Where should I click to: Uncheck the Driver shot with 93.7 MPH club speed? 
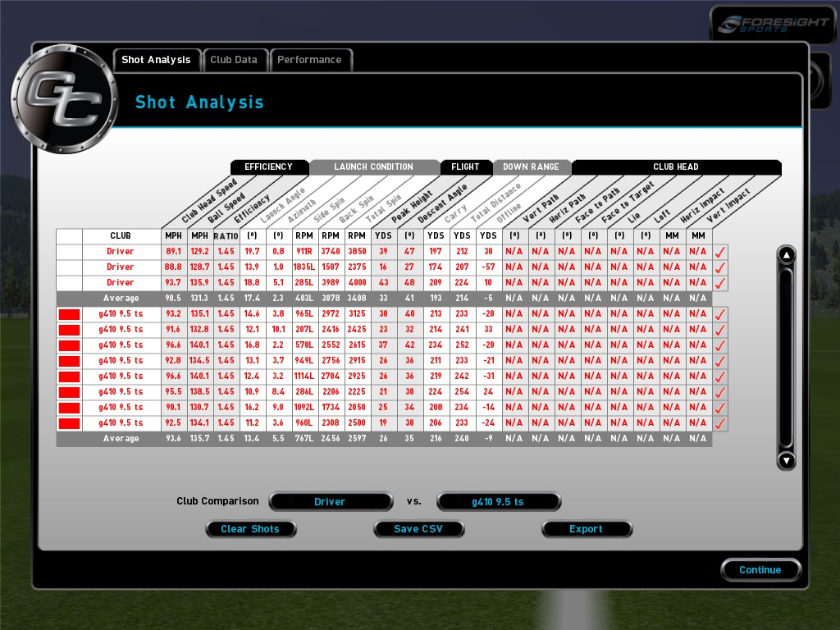point(720,283)
